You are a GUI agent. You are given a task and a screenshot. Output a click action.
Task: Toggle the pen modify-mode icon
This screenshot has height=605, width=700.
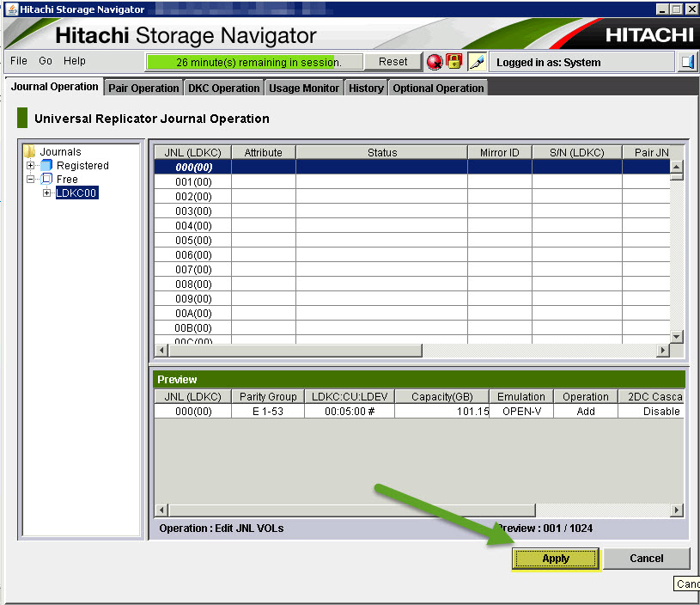[x=477, y=62]
